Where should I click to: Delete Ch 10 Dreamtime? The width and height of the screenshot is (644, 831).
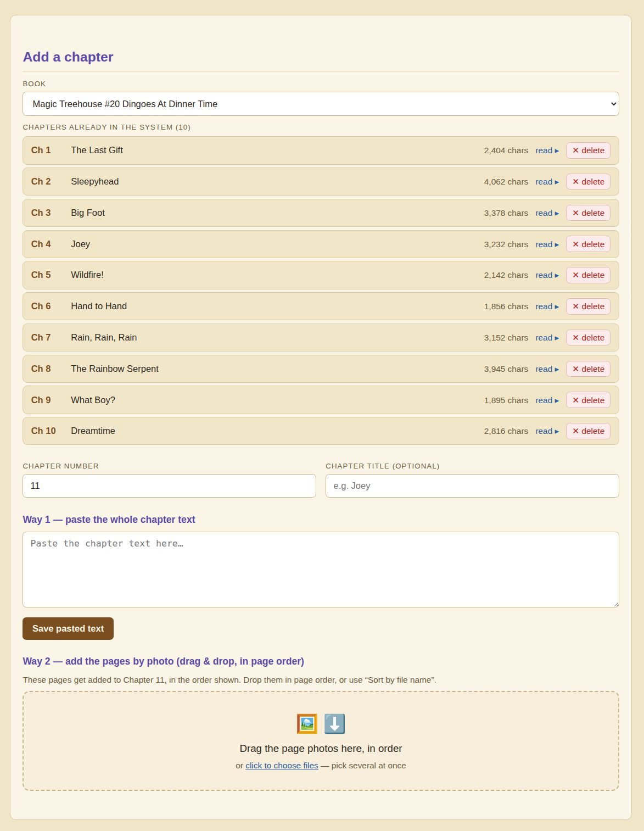[588, 431]
